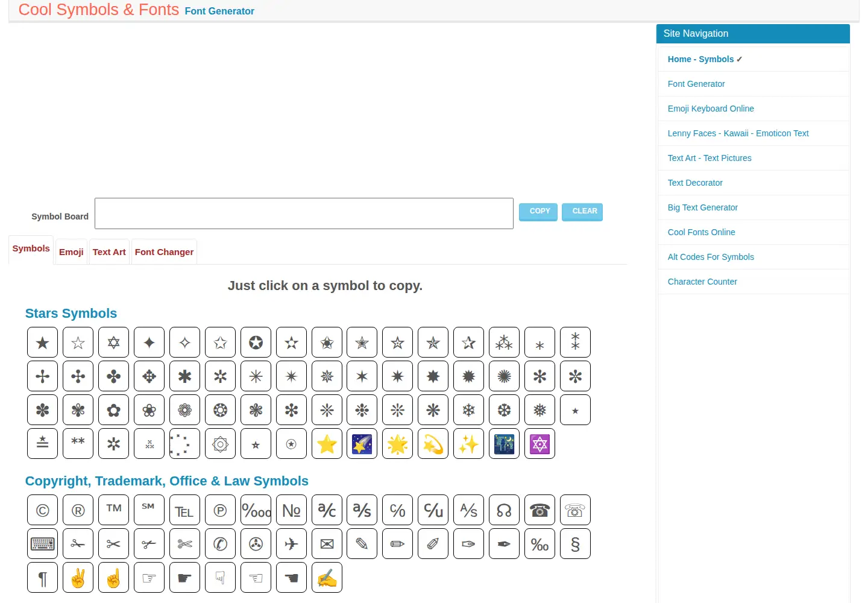Image resolution: width=868 pixels, height=603 pixels.
Task: Copy the yellow star emoji
Action: pyautogui.click(x=327, y=444)
